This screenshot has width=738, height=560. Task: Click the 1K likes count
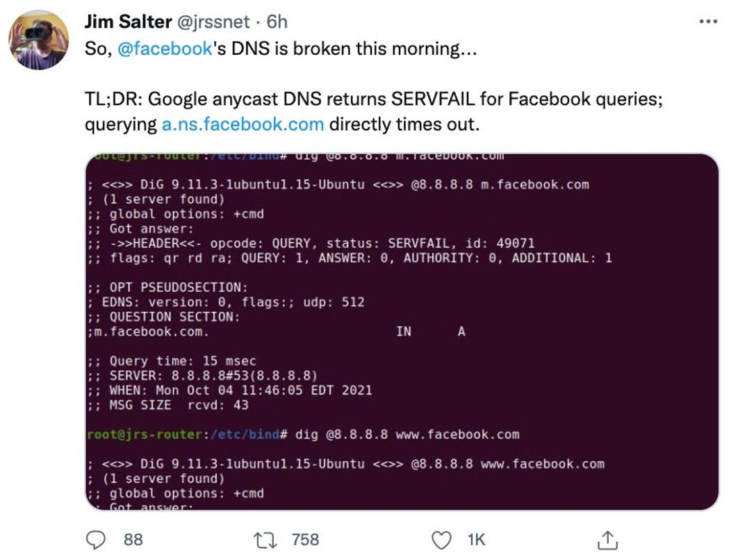476,539
